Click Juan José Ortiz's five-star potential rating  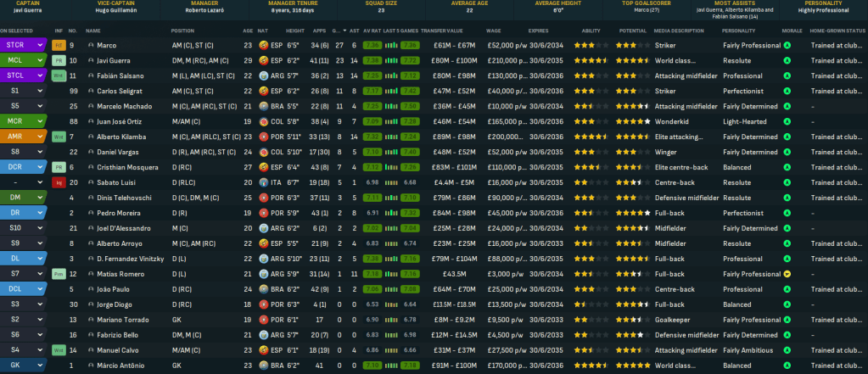pos(631,121)
